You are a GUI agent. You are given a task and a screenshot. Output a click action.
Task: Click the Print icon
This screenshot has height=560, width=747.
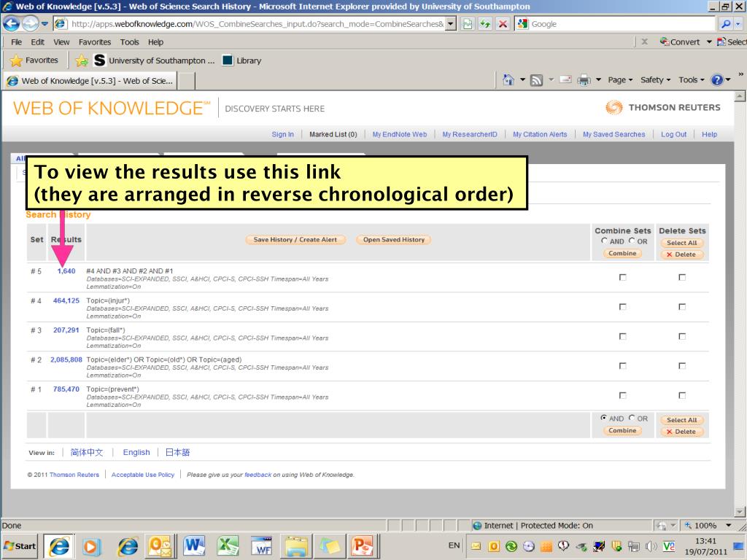tap(584, 80)
